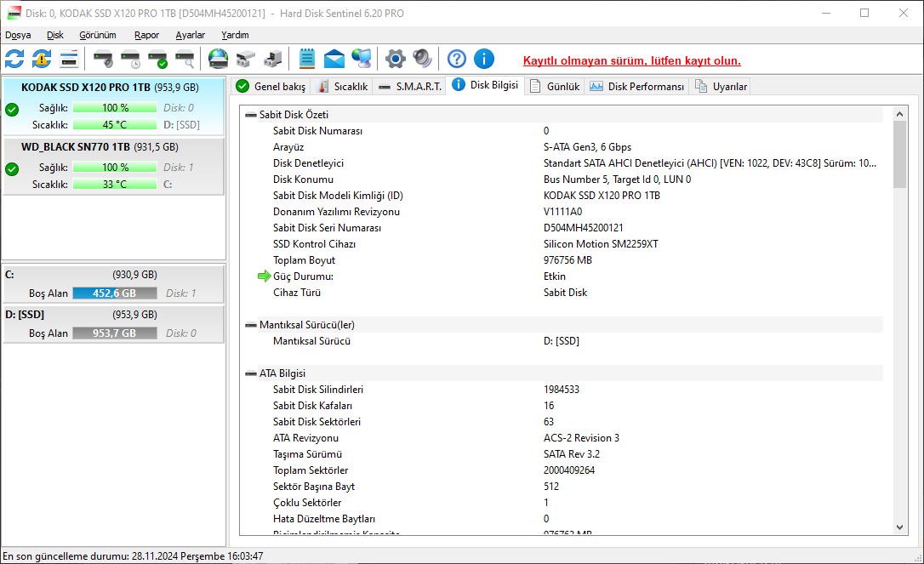
Task: Switch to the Sıcaklık tab
Action: (342, 87)
